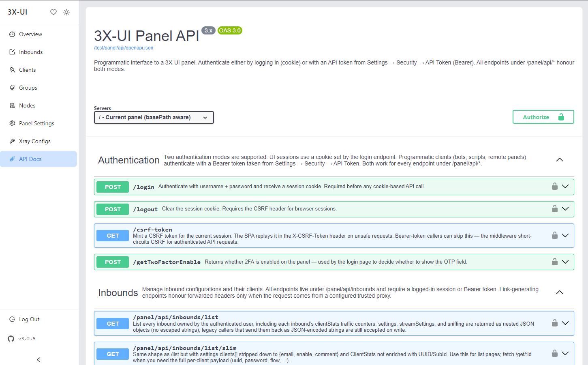The image size is (588, 365).
Task: Expand the /getTwoFactorEnable endpoint chevron
Action: [x=565, y=262]
